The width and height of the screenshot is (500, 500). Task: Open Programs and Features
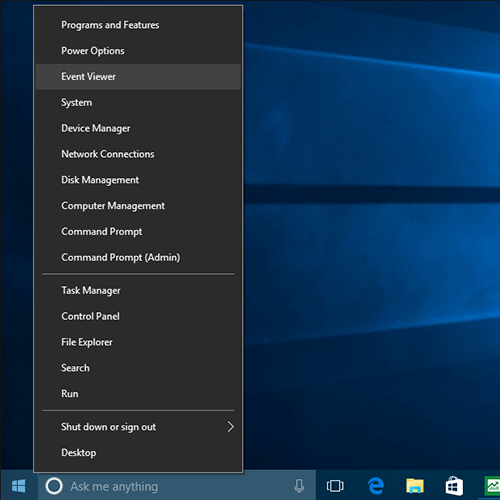pos(138,25)
